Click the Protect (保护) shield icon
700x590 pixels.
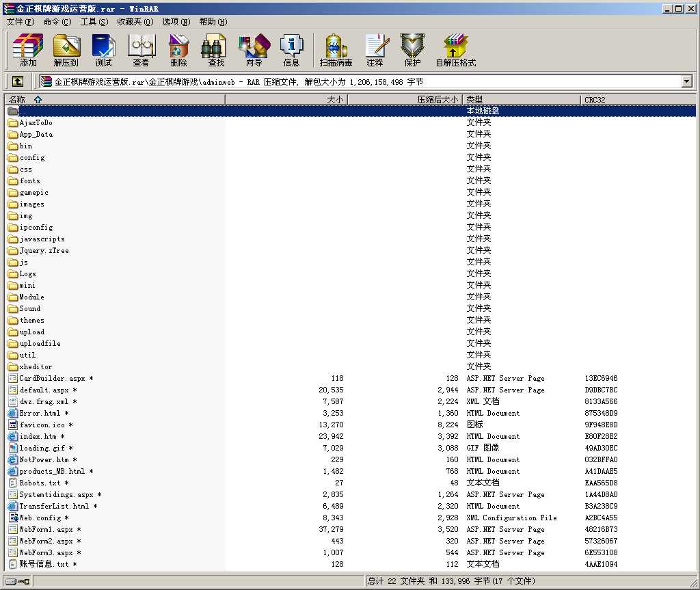pyautogui.click(x=412, y=50)
